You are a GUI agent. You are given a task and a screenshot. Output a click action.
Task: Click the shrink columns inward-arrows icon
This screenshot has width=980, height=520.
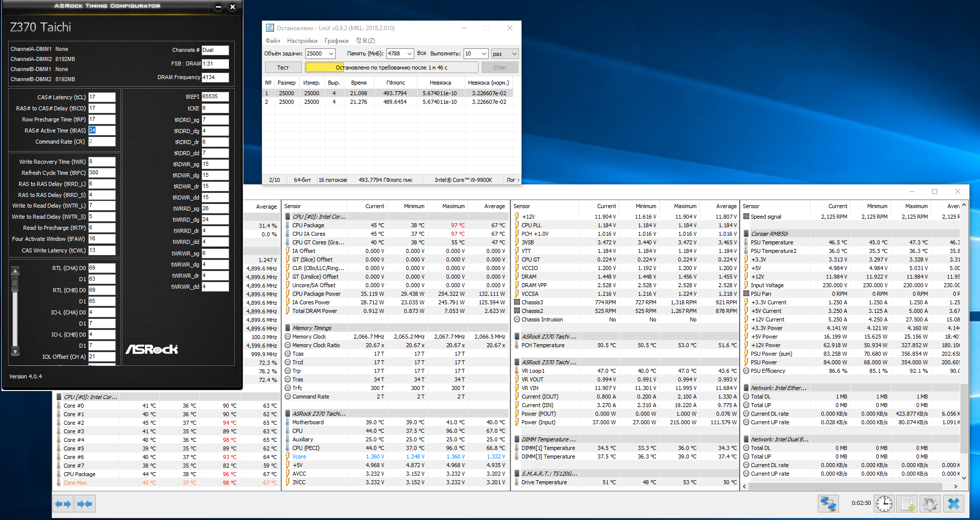tap(85, 504)
